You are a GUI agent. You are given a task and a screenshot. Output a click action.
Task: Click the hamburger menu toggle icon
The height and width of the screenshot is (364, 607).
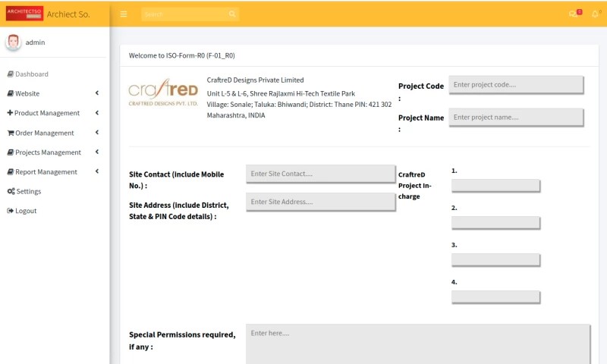click(123, 14)
